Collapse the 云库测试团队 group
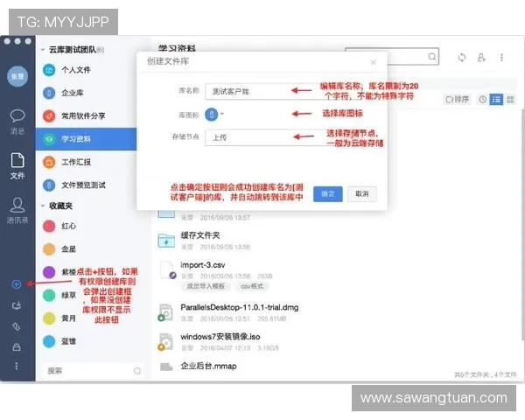 [x=43, y=50]
